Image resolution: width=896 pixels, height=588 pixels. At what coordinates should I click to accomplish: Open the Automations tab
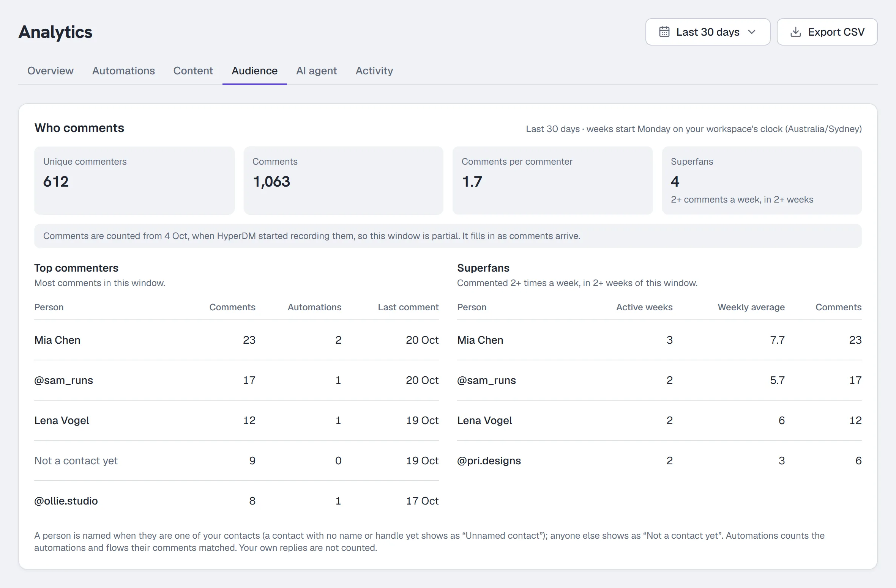point(123,71)
